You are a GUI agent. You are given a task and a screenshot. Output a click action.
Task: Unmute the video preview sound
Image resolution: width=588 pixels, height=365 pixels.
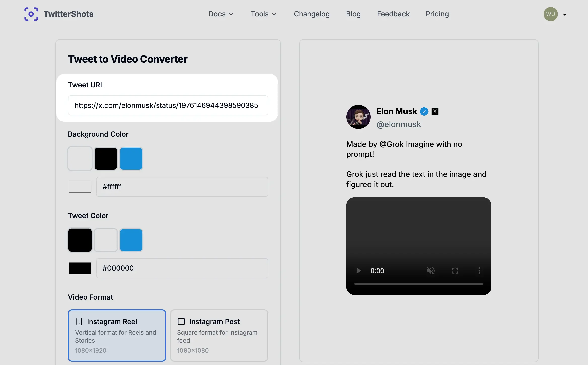pyautogui.click(x=431, y=271)
